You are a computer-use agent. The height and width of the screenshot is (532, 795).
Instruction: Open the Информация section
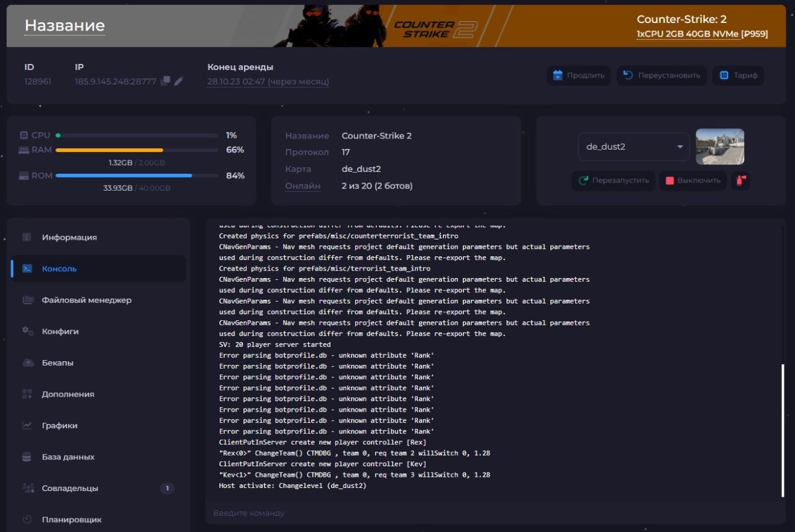(x=99, y=237)
